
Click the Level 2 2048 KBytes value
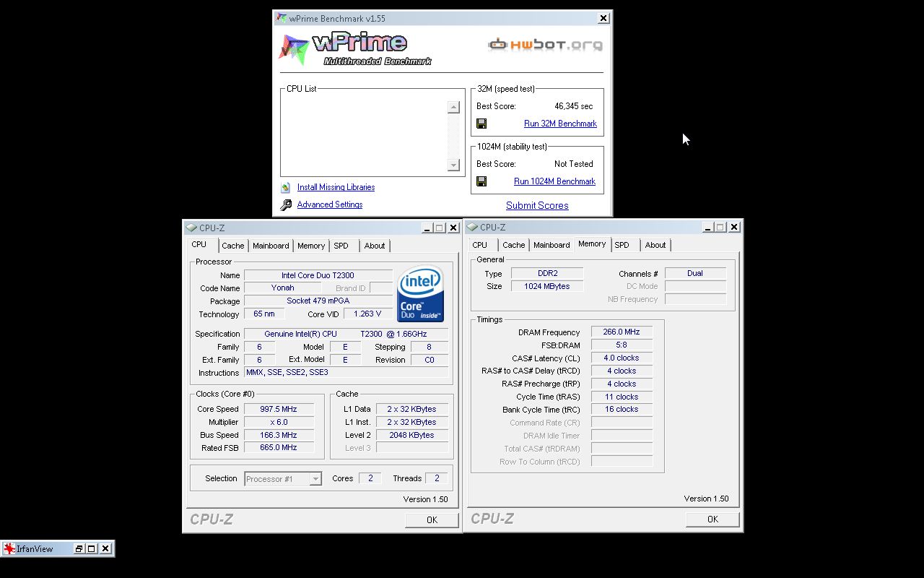point(411,435)
